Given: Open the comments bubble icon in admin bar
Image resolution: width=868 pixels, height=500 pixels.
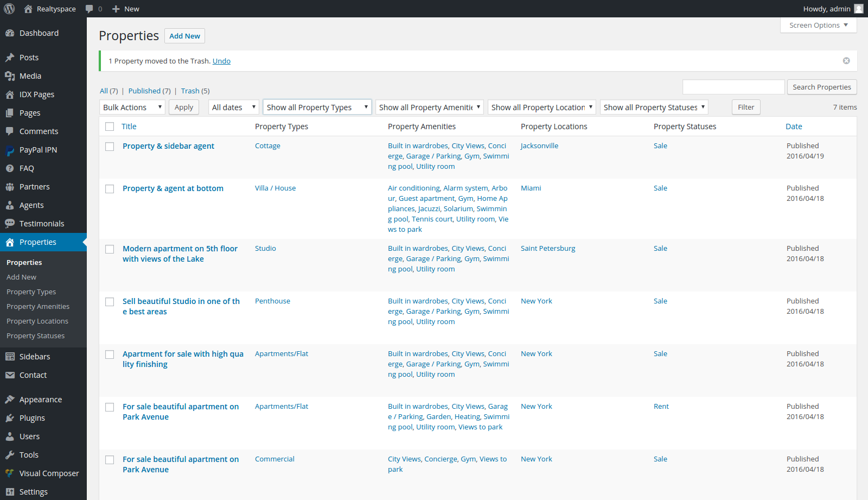Looking at the screenshot, I should [x=90, y=9].
